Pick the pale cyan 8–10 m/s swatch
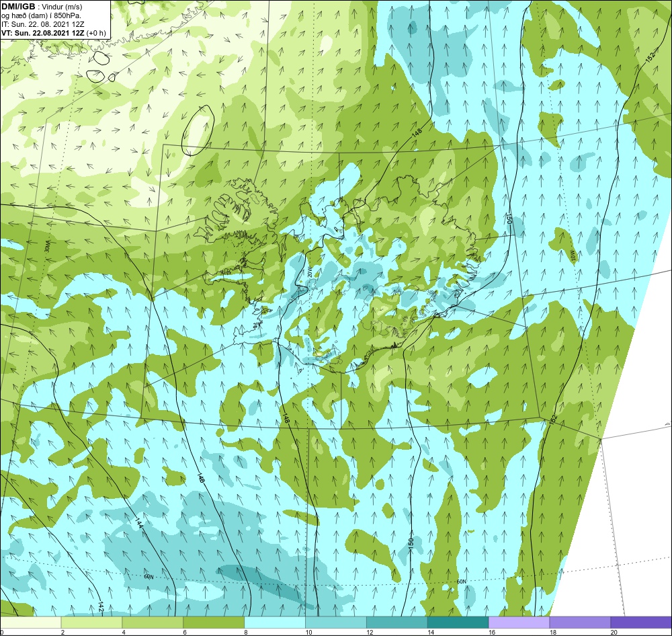 pyautogui.click(x=275, y=622)
